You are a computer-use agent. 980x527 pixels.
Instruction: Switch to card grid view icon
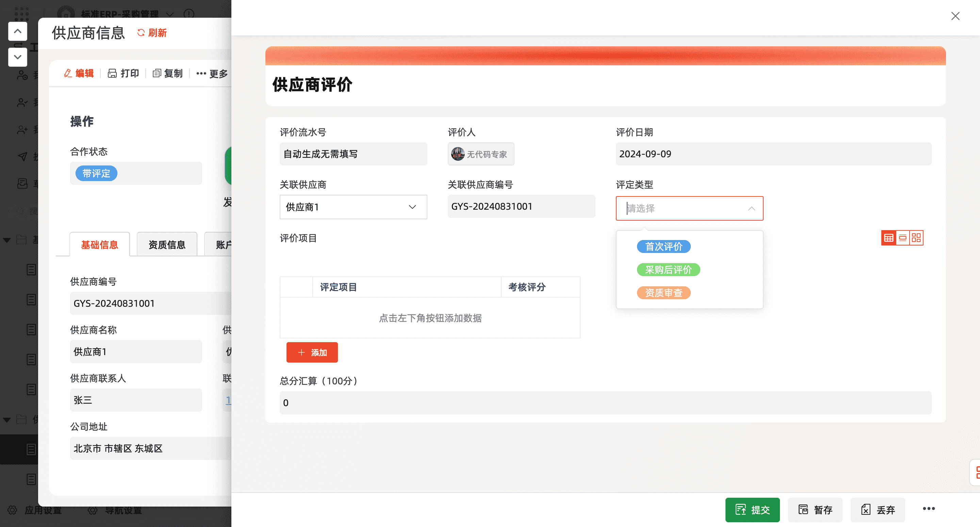916,238
